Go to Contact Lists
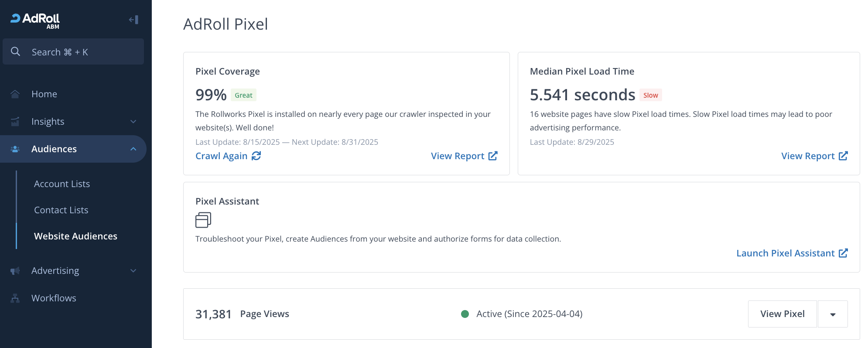The image size is (868, 348). pyautogui.click(x=61, y=210)
